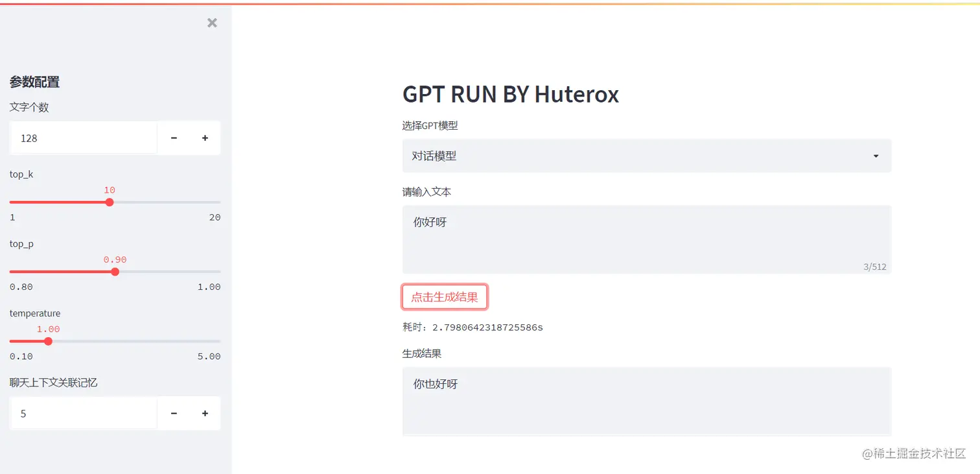980x474 pixels.
Task: Click the 选择GPT模型 label
Action: coord(430,126)
